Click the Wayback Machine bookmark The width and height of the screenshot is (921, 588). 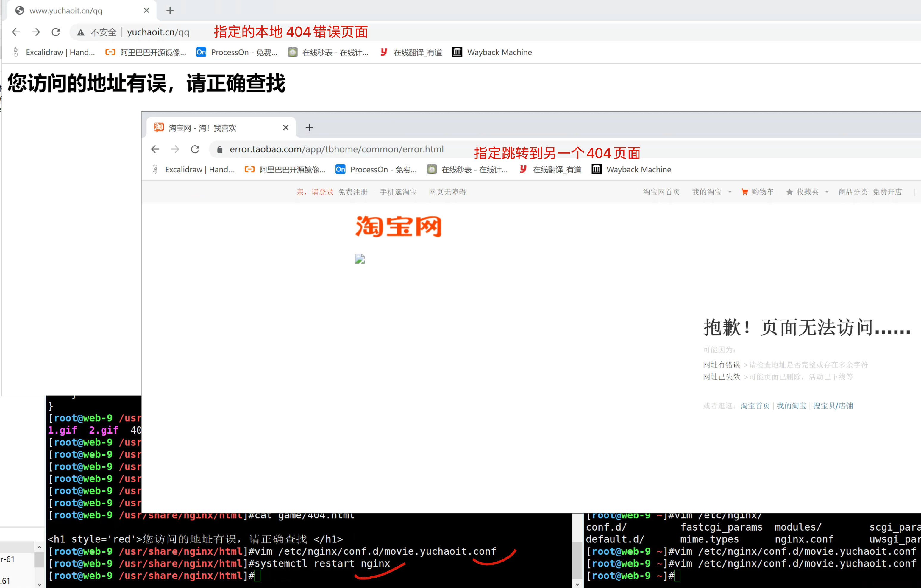tap(498, 52)
